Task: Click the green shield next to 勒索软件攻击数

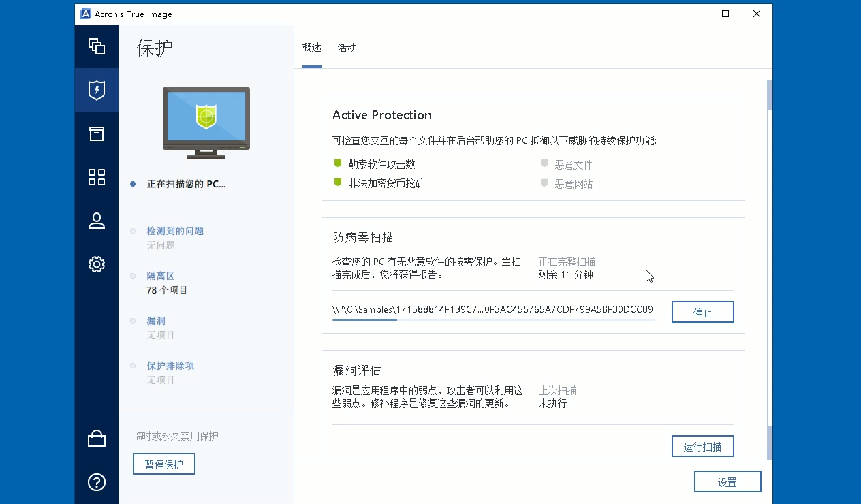Action: 337,163
